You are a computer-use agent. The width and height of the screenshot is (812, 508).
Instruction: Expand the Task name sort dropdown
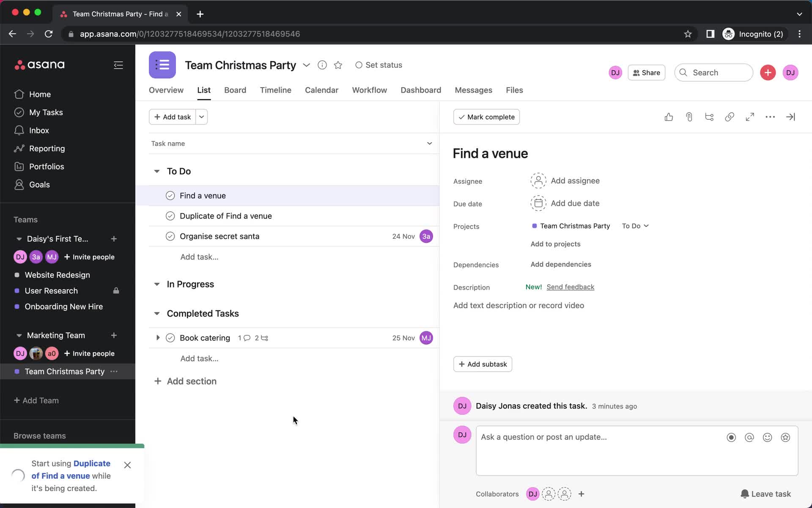point(429,144)
